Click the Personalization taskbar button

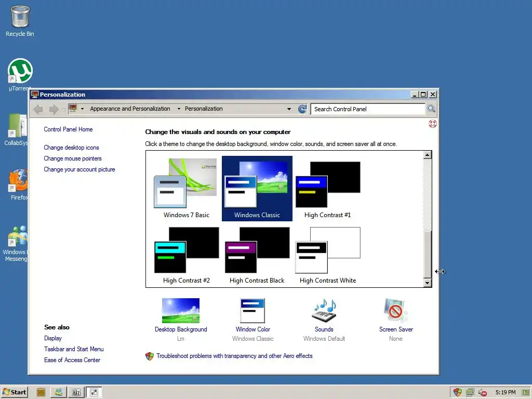click(x=94, y=393)
